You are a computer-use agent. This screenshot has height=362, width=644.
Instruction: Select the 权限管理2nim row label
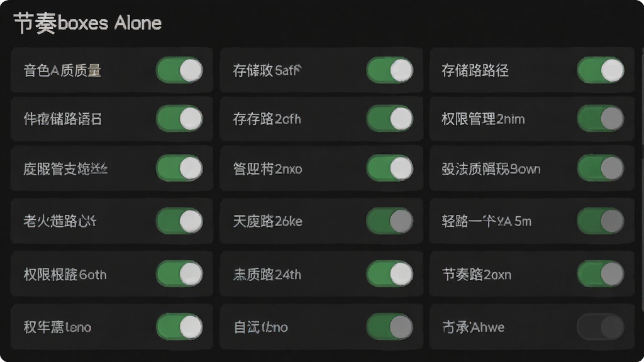[483, 119]
